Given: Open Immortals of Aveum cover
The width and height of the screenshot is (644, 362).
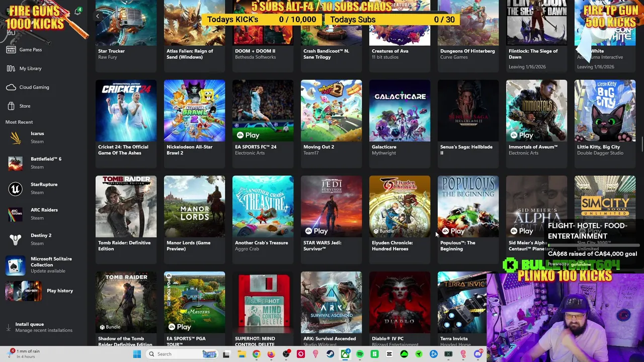Looking at the screenshot, I should [536, 110].
